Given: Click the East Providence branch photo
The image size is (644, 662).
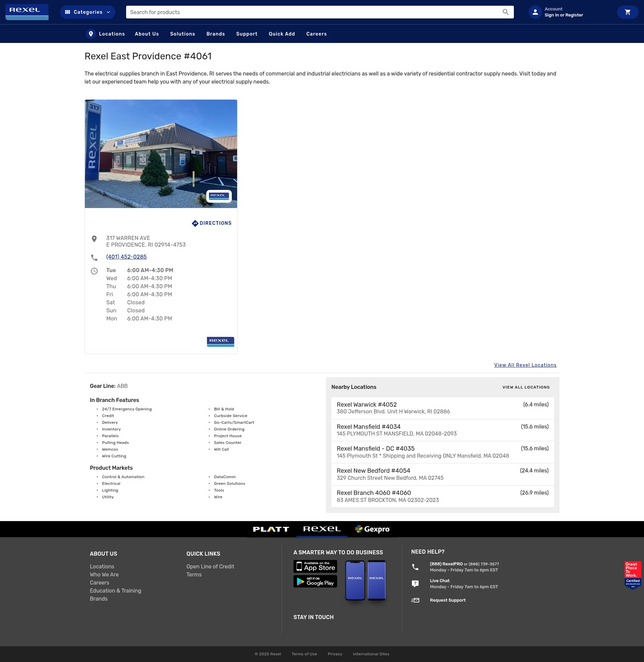Looking at the screenshot, I should [x=161, y=154].
